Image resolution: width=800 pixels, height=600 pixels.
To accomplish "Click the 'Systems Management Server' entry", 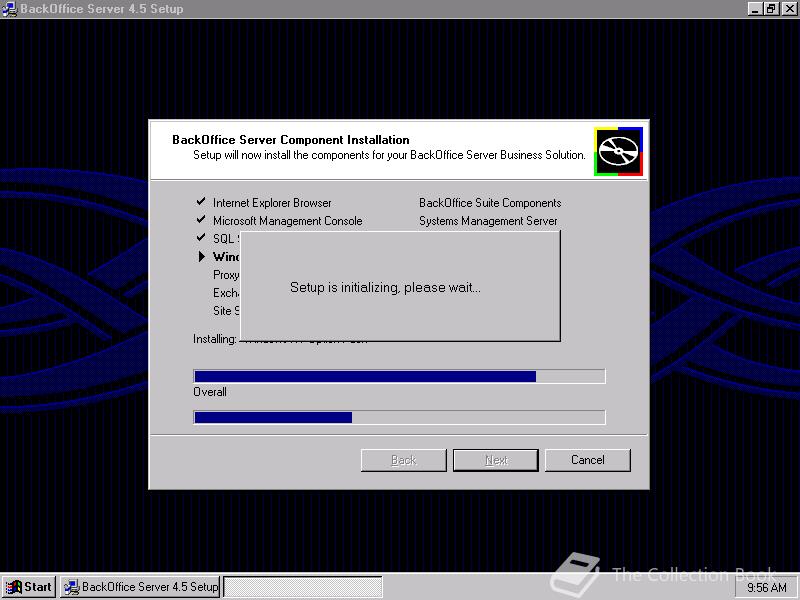I will (488, 221).
